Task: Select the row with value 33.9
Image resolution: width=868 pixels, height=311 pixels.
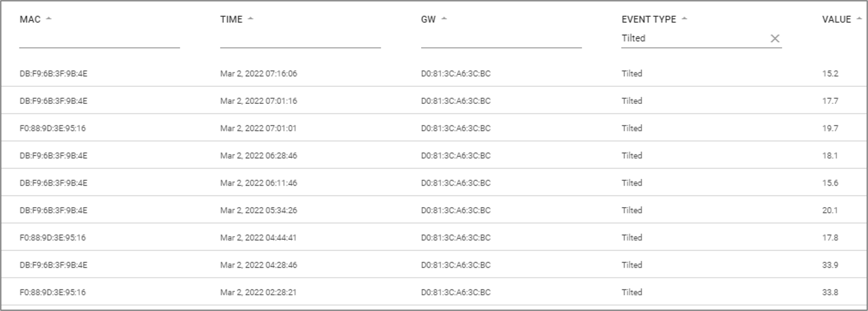Action: pos(434,265)
